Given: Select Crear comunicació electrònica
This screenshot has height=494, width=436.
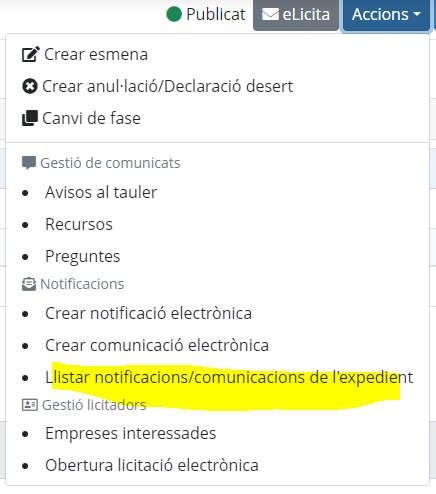Looking at the screenshot, I should [x=157, y=345].
